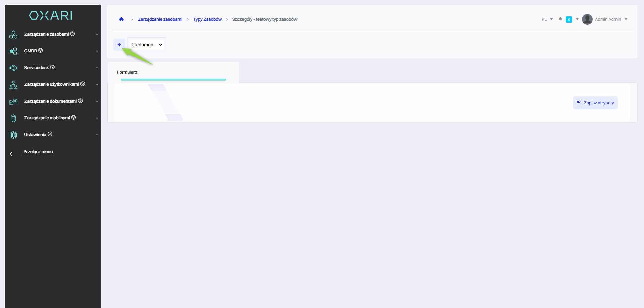
Task: Click the Admin Admin avatar picture
Action: point(587,19)
